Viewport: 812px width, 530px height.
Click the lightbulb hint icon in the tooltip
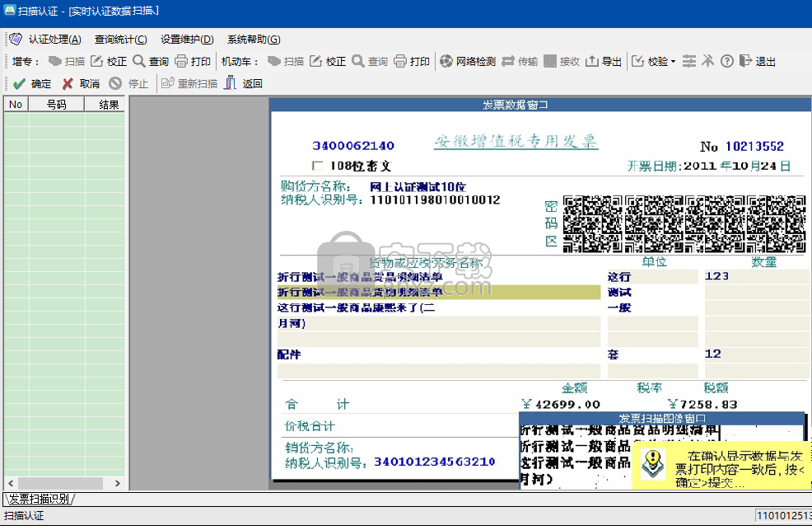pyautogui.click(x=653, y=463)
